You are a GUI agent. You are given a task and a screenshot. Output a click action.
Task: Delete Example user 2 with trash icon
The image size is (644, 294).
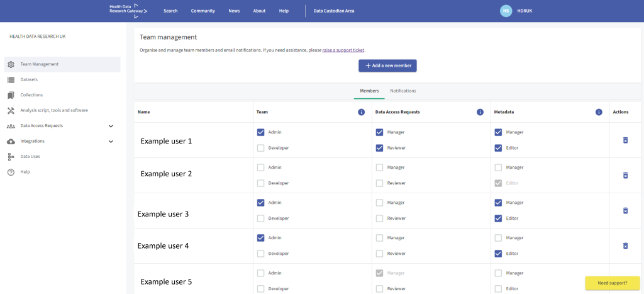click(x=626, y=175)
